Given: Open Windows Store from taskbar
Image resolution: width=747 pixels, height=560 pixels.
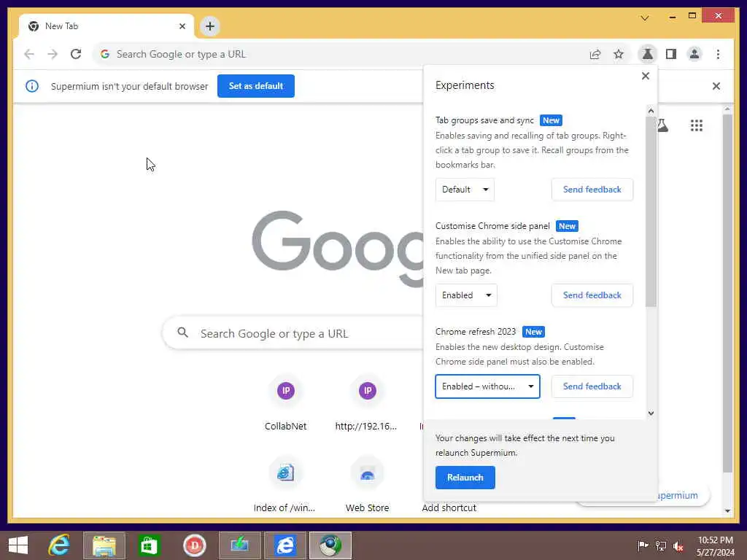Looking at the screenshot, I should click(149, 545).
